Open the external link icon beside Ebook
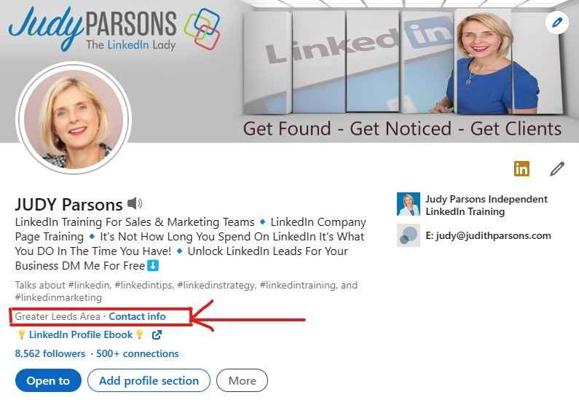Screen dimensions: 579x400 pyautogui.click(x=157, y=335)
